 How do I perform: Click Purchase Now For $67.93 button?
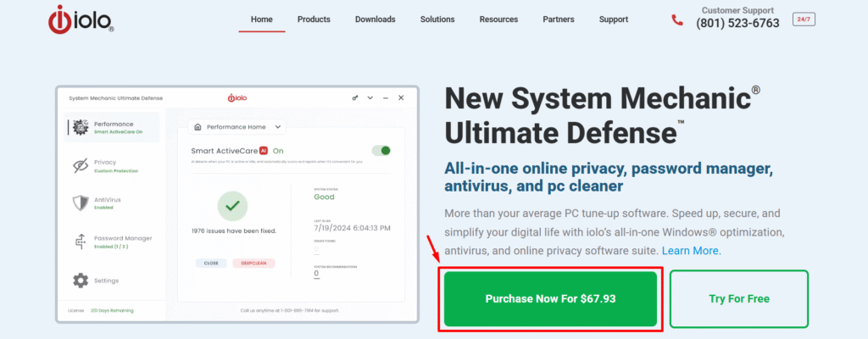tap(550, 299)
